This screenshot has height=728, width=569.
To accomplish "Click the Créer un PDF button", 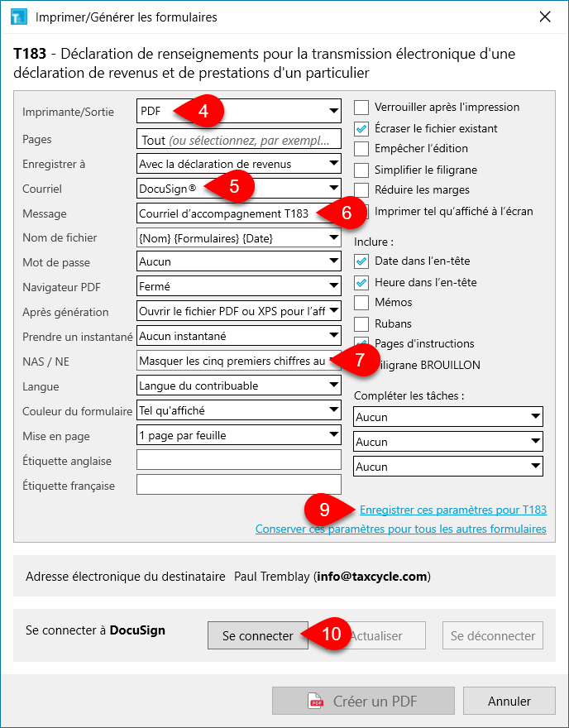I will pyautogui.click(x=363, y=701).
